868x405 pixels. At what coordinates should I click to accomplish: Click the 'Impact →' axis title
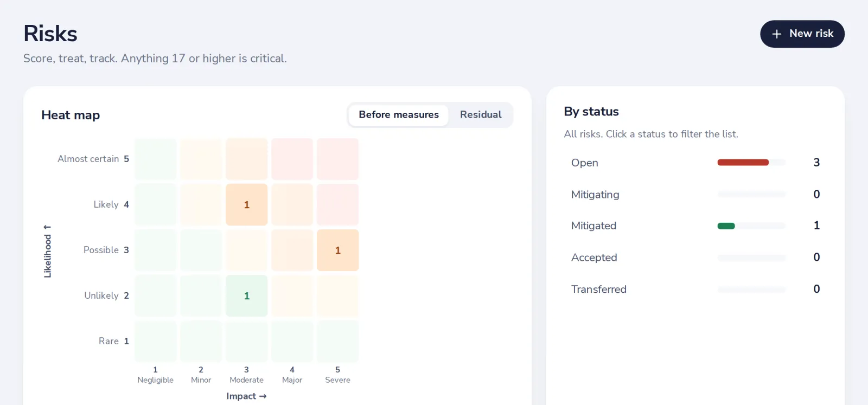tap(246, 396)
